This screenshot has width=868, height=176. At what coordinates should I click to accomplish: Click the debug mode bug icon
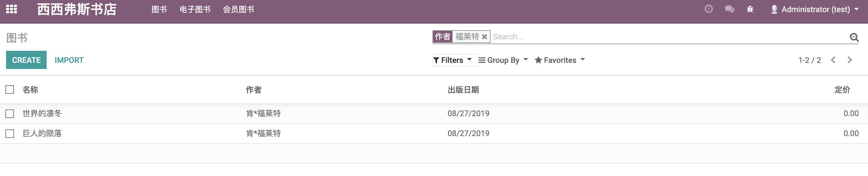[x=750, y=9]
